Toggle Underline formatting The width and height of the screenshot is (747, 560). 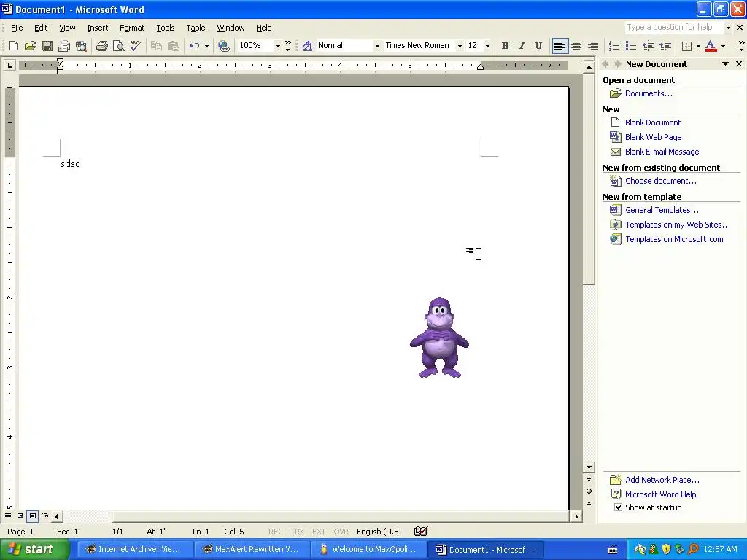(x=538, y=46)
